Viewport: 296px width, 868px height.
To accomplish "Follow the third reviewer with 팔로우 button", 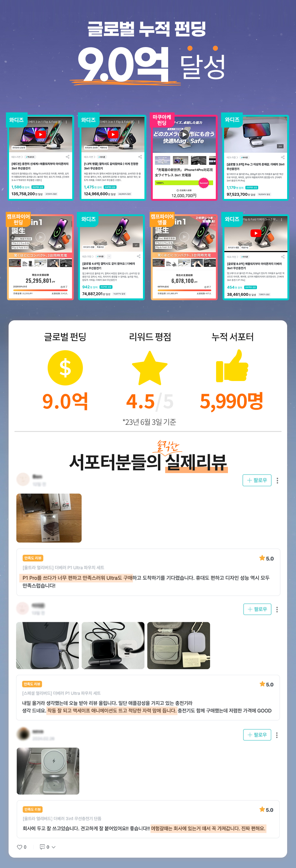I will coord(257,734).
